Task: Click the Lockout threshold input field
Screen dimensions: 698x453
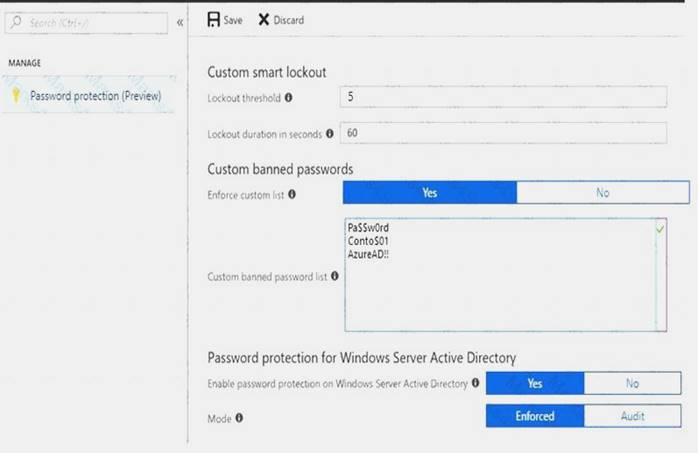Action: 503,97
